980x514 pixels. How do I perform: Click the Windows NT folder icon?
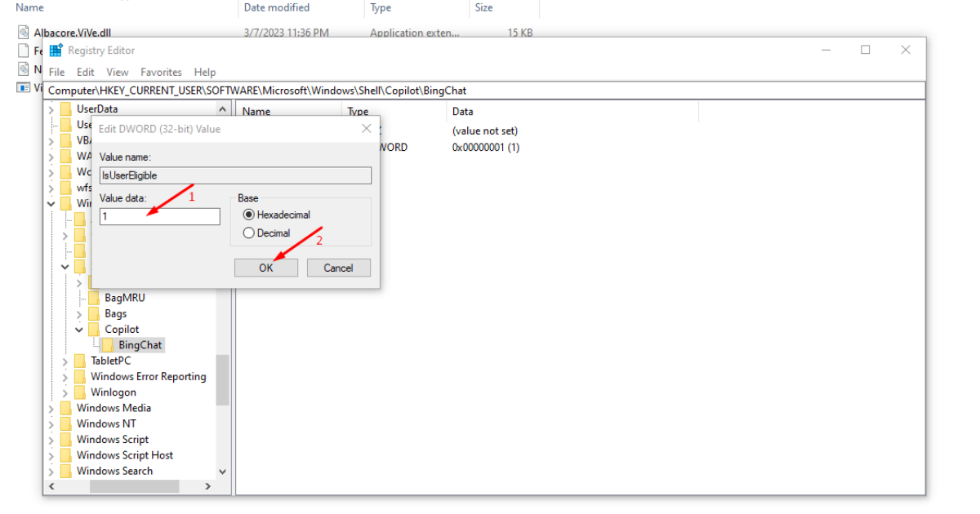coord(65,423)
